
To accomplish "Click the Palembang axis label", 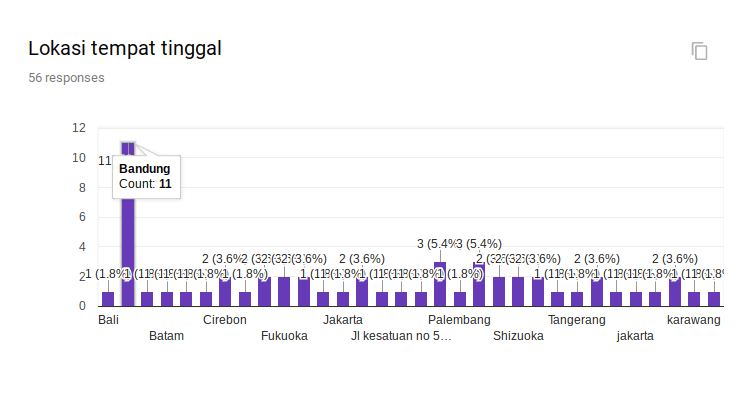I will pyautogui.click(x=459, y=320).
